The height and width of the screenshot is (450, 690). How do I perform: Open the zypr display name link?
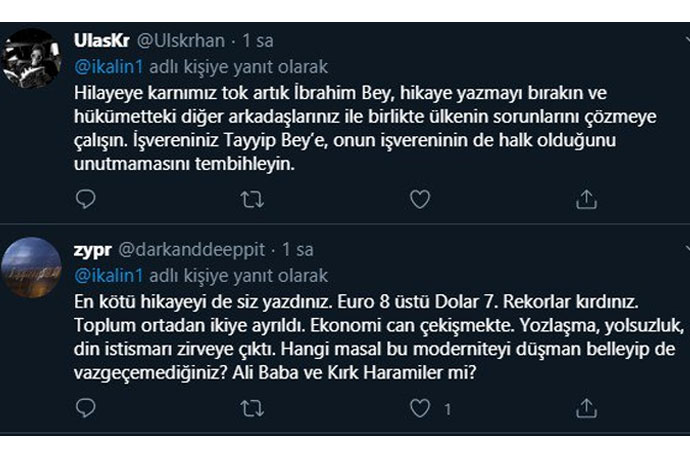point(93,249)
